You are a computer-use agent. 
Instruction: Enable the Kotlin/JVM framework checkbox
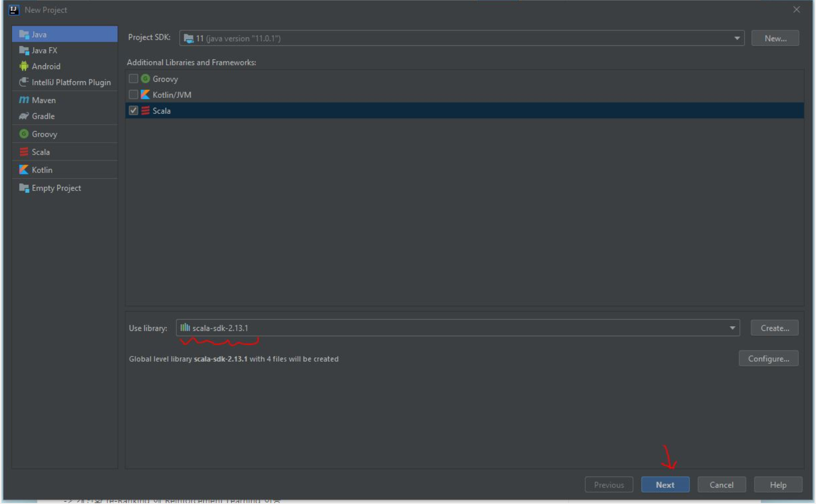[x=133, y=95]
